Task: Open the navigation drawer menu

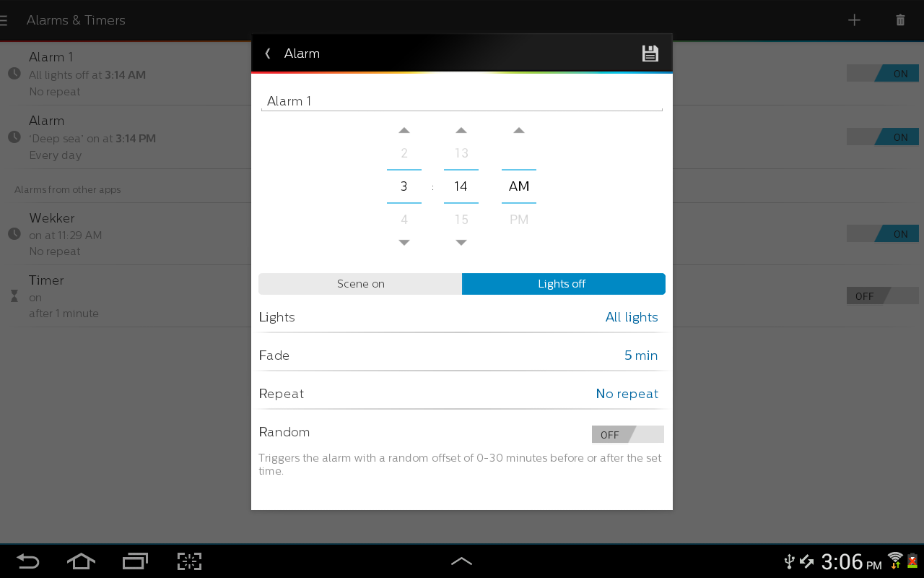Action: pyautogui.click(x=4, y=20)
